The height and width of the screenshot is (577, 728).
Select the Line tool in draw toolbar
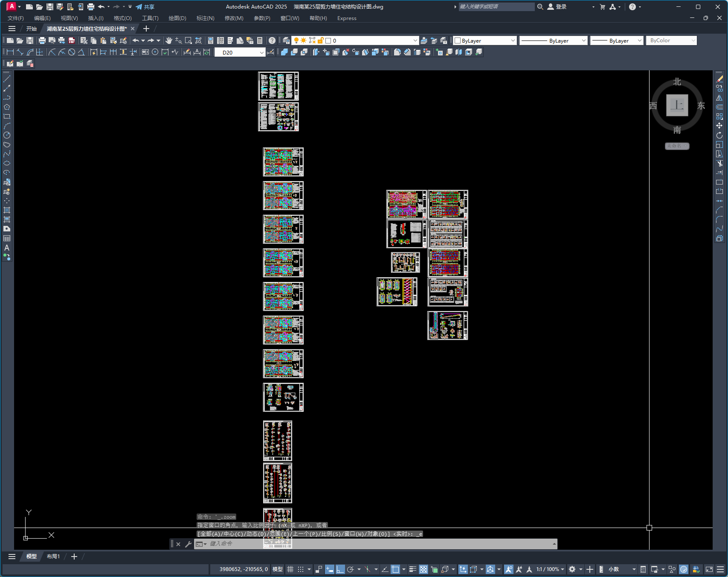point(7,79)
